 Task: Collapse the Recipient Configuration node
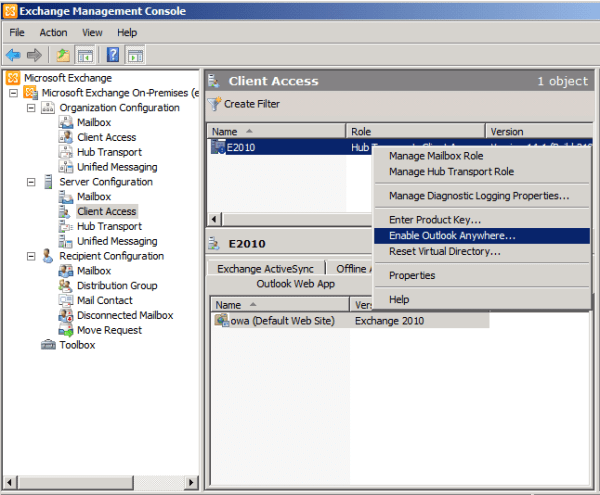coord(31,256)
